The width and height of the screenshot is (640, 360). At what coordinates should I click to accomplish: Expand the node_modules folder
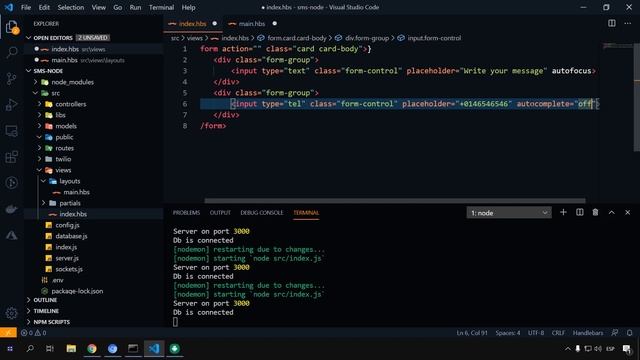click(x=36, y=82)
